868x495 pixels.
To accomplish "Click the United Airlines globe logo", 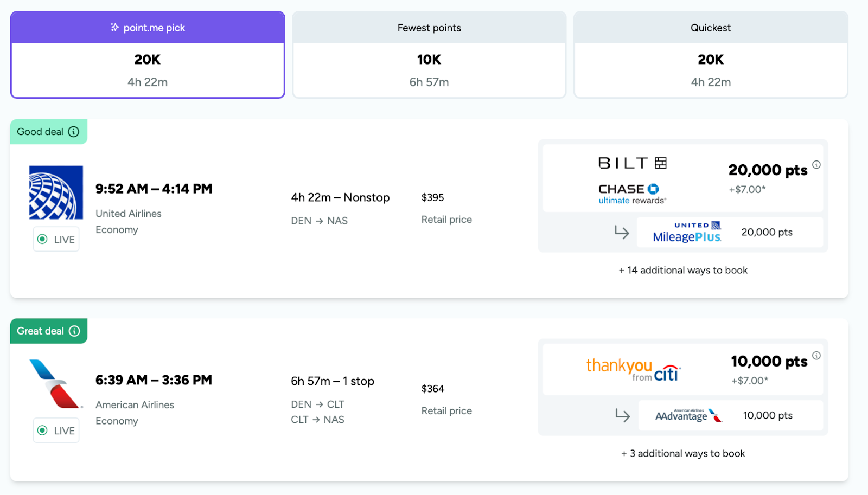I will [x=56, y=192].
